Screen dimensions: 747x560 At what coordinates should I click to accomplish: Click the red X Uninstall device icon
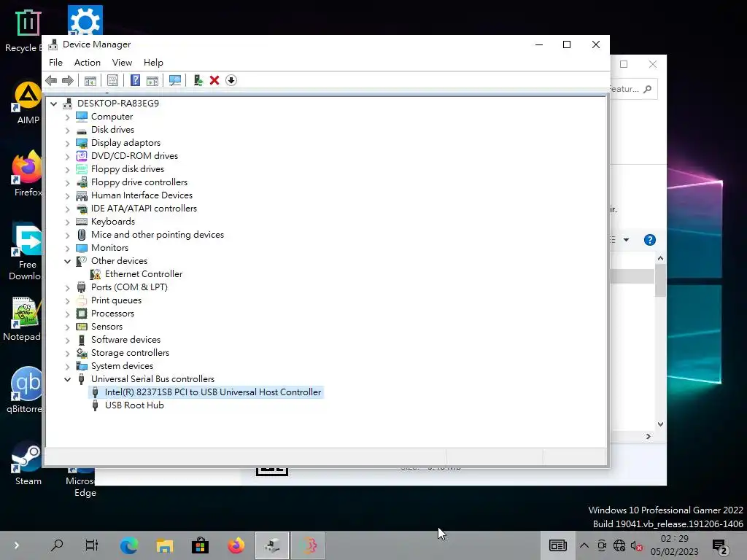pos(214,80)
